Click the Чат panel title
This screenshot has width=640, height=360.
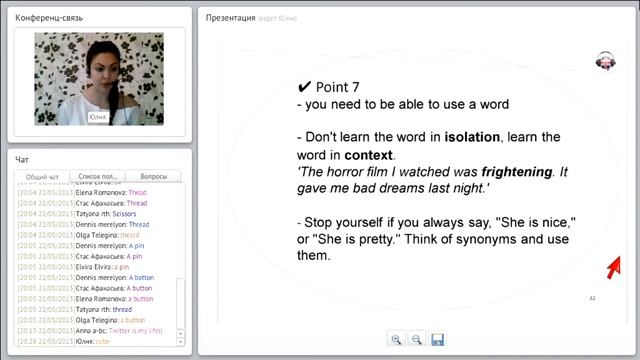[22, 160]
